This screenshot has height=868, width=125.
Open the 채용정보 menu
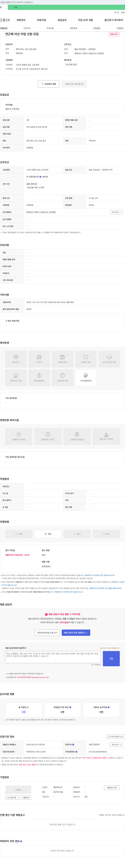coord(21,20)
